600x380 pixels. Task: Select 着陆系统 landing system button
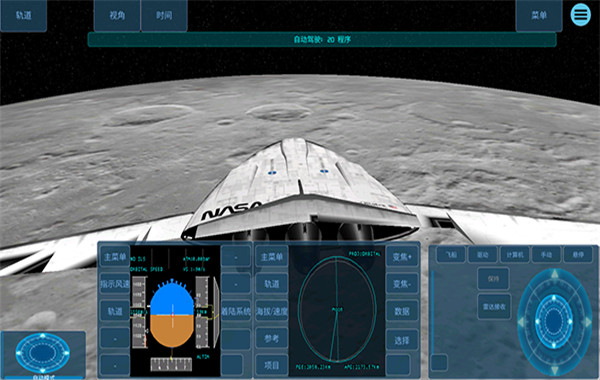pyautogui.click(x=236, y=311)
